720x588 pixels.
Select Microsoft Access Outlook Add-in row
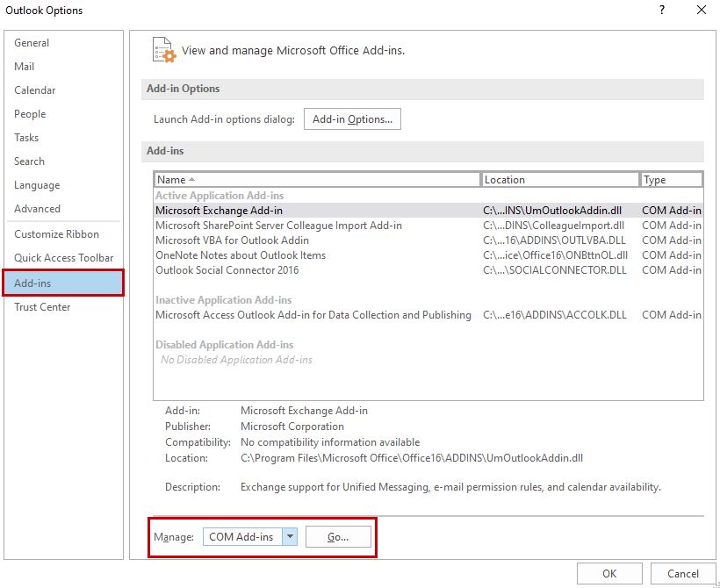tap(428, 315)
